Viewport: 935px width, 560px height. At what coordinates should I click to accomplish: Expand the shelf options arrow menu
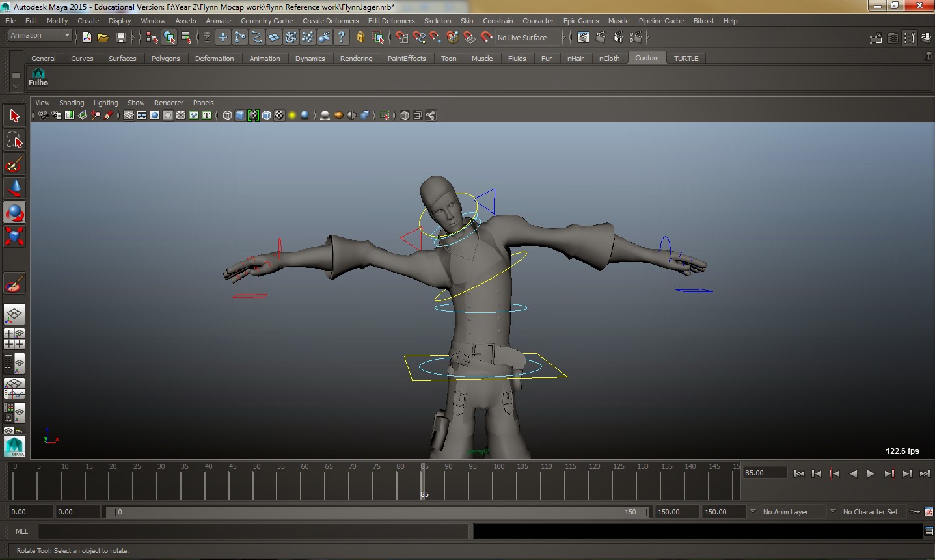[16, 86]
